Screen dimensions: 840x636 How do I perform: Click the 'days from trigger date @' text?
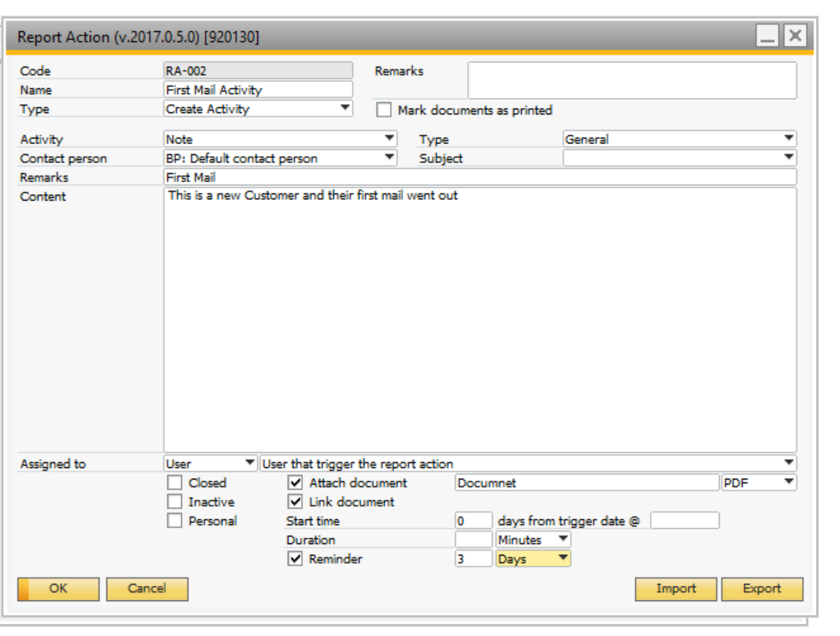coord(569,521)
